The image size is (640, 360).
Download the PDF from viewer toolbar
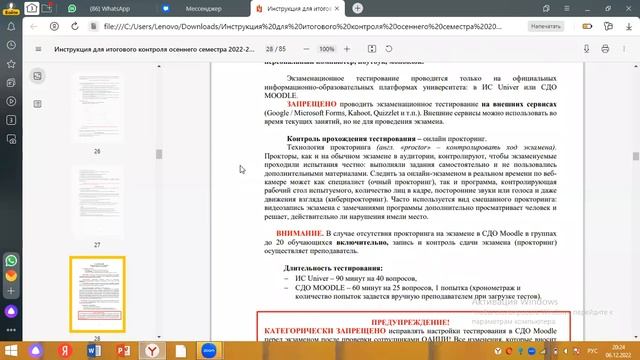coord(587,49)
